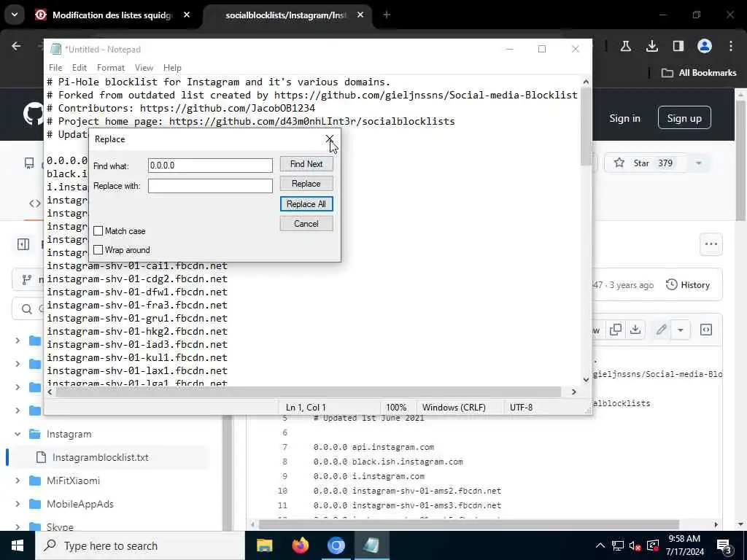Download raw file icon on GitHub
Viewport: 747px width, 560px height.
(x=635, y=330)
